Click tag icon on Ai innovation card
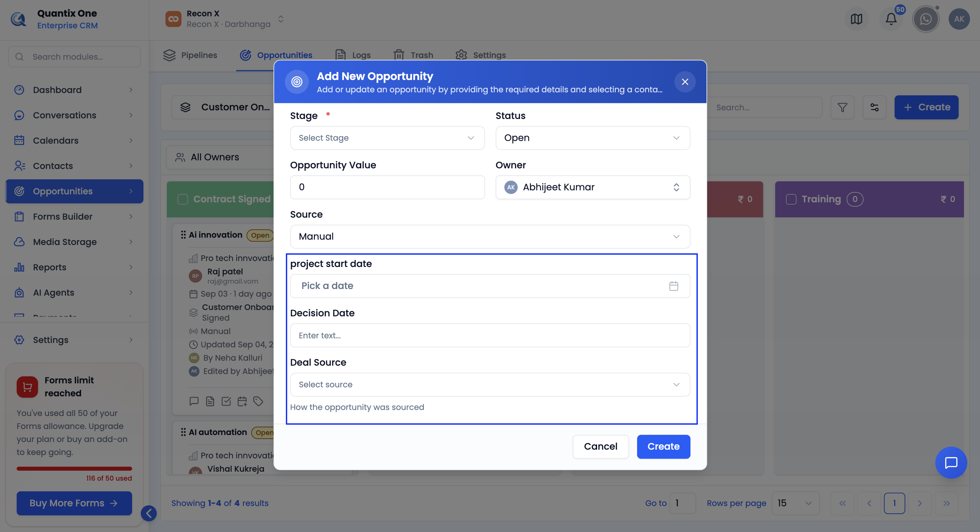The image size is (980, 532). click(x=258, y=401)
